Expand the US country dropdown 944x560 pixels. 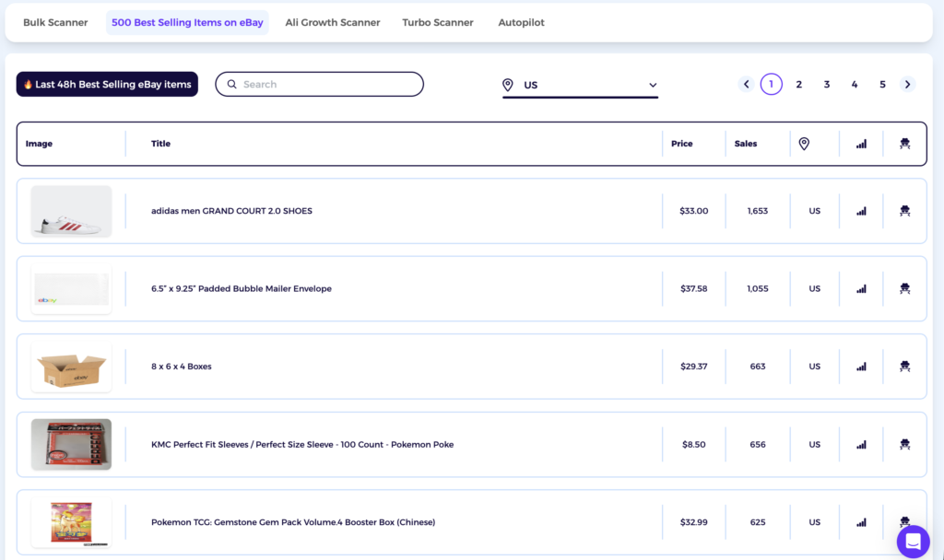click(x=581, y=86)
